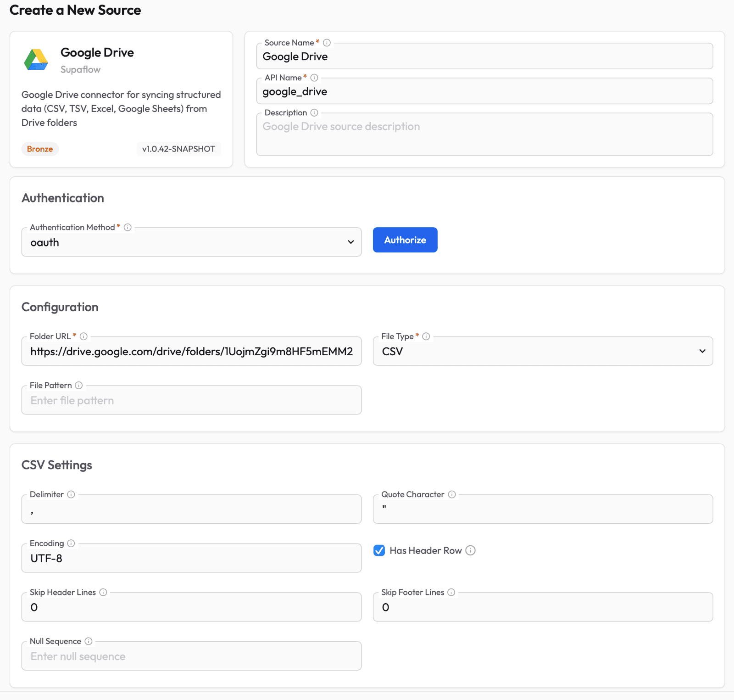Click the Bronze tier badge

(x=40, y=149)
